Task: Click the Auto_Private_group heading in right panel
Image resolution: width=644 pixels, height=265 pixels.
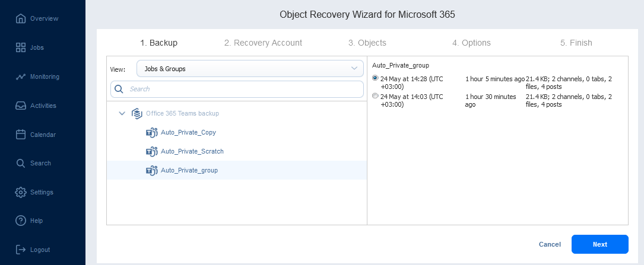Action: 401,65
